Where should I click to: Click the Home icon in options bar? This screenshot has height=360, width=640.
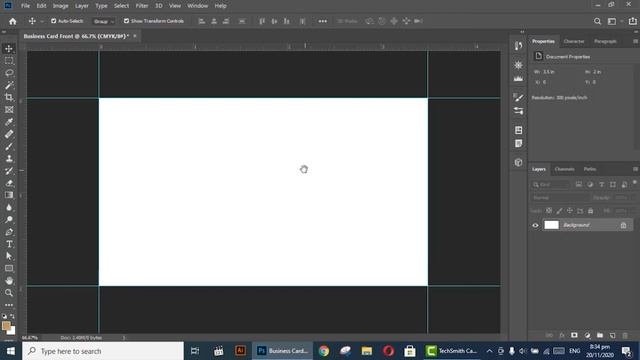pos(13,21)
